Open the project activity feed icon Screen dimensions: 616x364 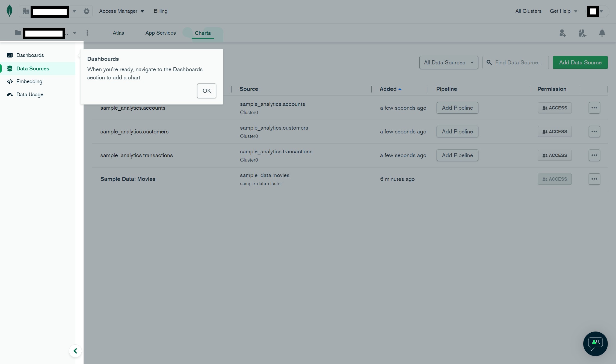click(582, 33)
